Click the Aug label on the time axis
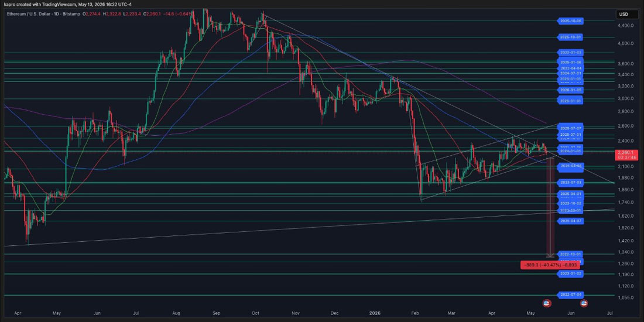The height and width of the screenshot is (322, 644). [177, 313]
